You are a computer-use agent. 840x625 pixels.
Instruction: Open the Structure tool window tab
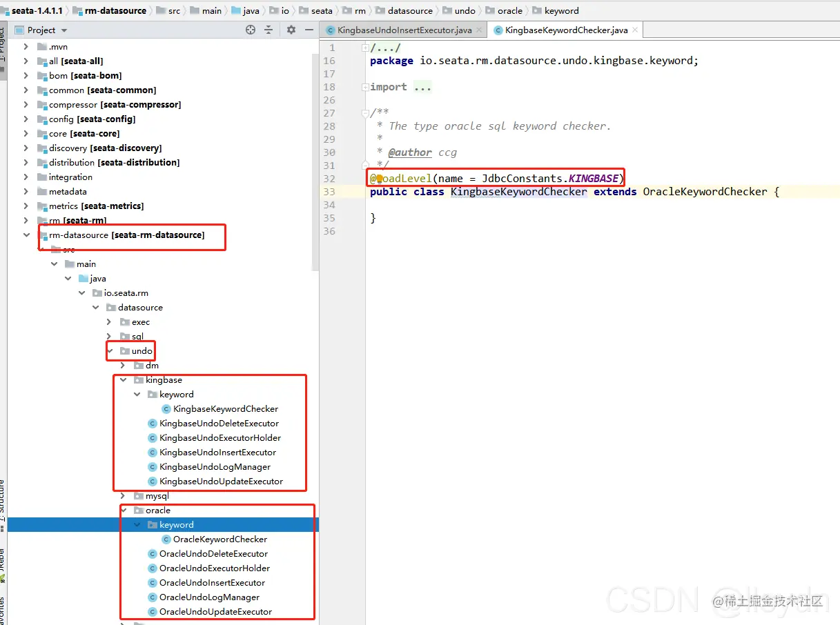point(3,502)
